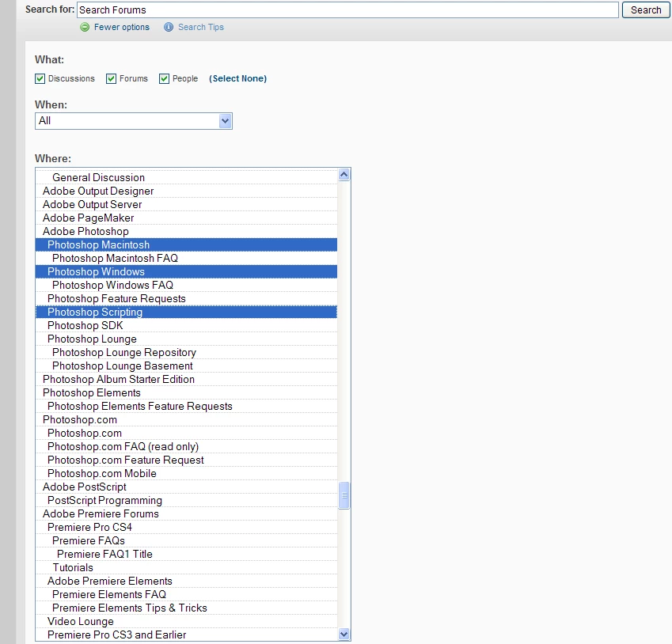Select Premiere Elements FAQ
672x644 pixels.
point(187,594)
